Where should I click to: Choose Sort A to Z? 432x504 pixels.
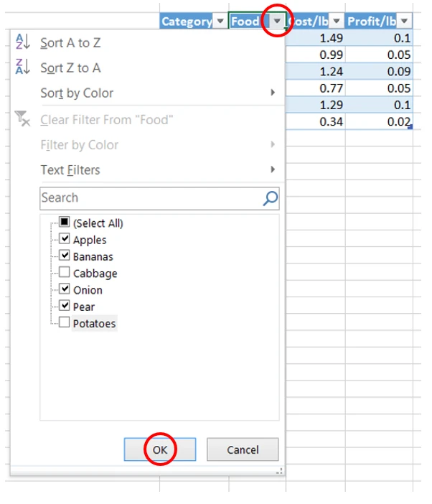[x=70, y=43]
